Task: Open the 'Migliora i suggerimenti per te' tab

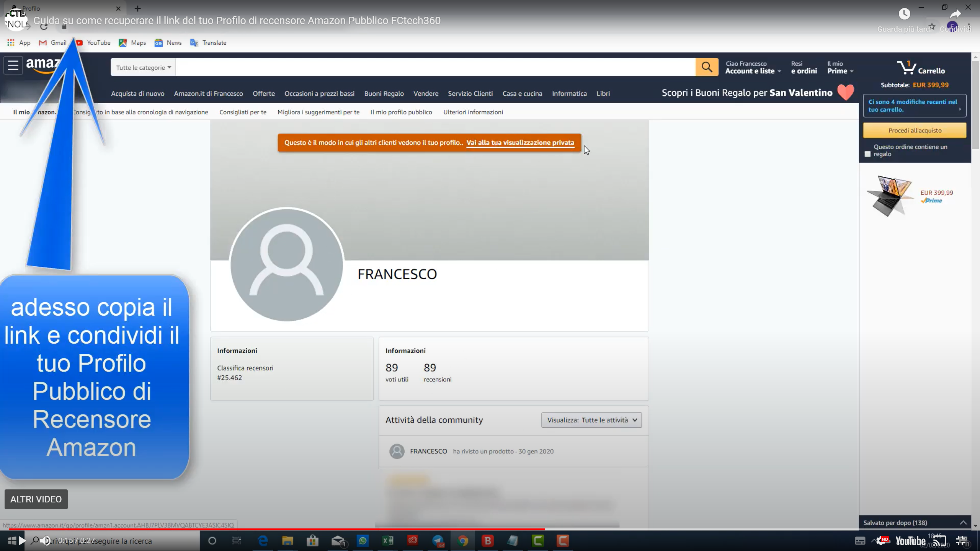Action: tap(318, 112)
